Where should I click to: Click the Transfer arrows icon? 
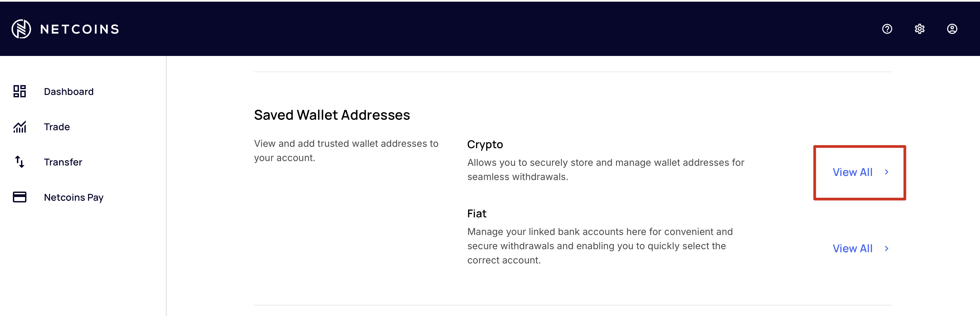coord(19,162)
